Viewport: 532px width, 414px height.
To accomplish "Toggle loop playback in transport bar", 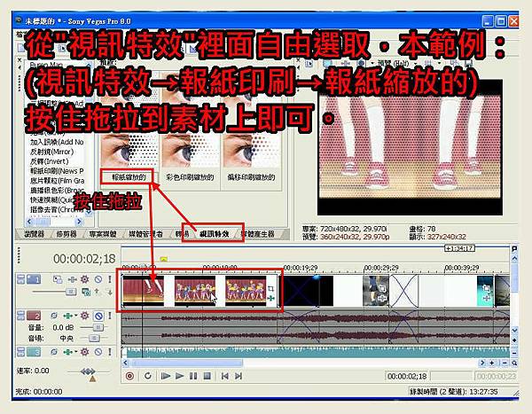I will pyautogui.click(x=147, y=376).
